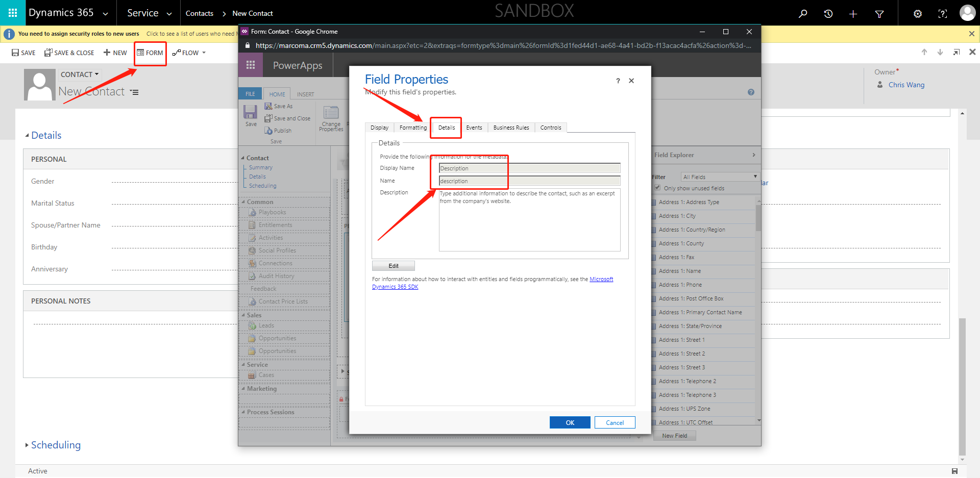This screenshot has height=478, width=980.
Task: Open owner Chris Wang link
Action: (x=906, y=85)
